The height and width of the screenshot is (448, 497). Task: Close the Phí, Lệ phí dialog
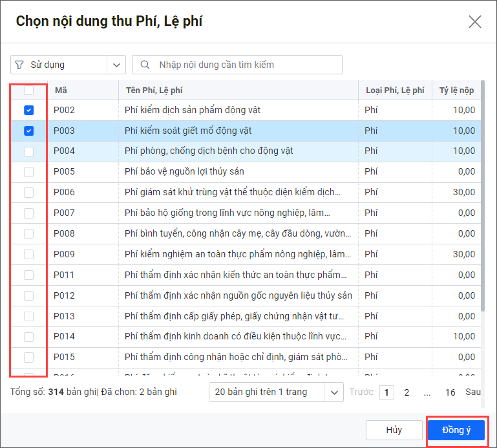475,22
